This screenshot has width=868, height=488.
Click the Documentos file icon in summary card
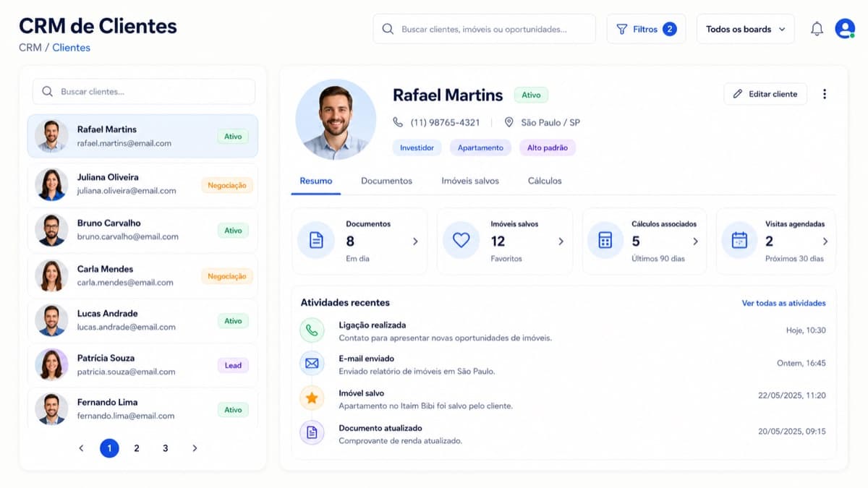(x=316, y=241)
